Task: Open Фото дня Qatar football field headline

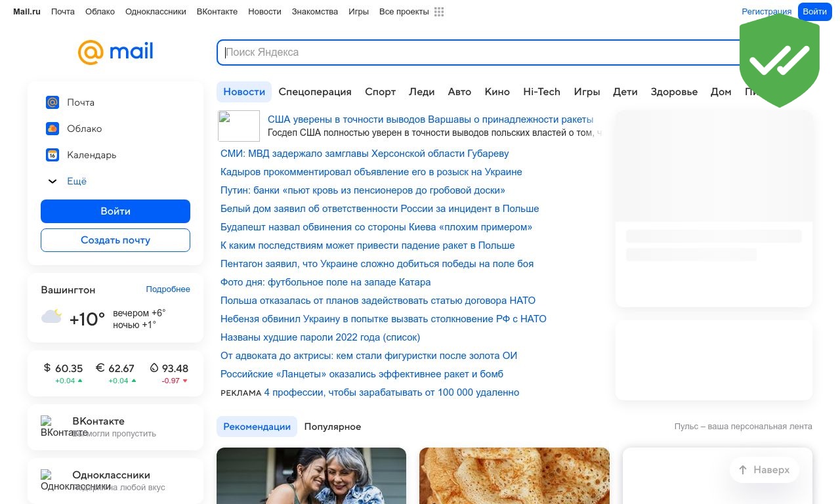Action: 325,282
